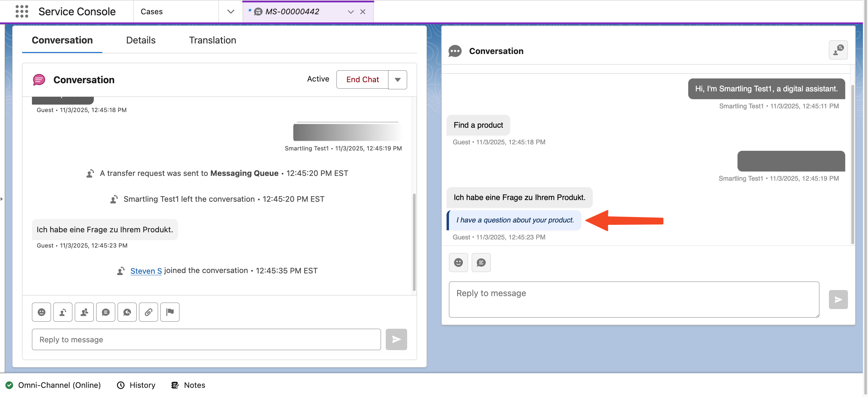
Task: Toggle the emoji picker in the right reply box
Action: coord(458,262)
